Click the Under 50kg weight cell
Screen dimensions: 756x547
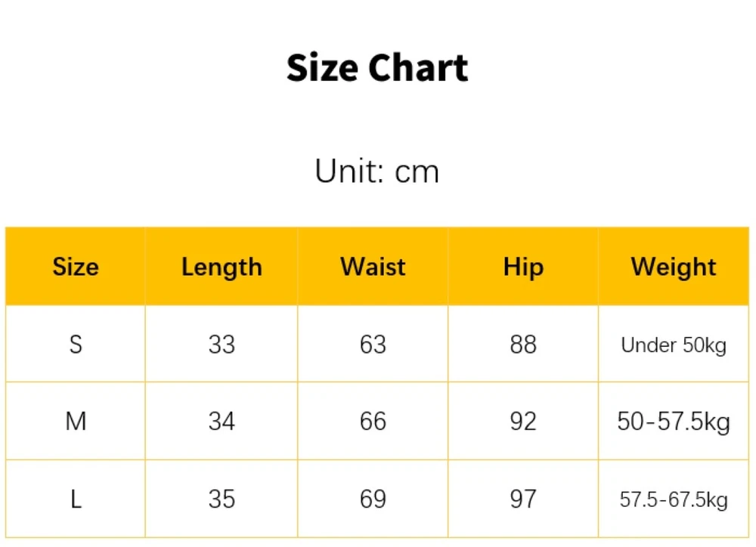[x=674, y=345]
